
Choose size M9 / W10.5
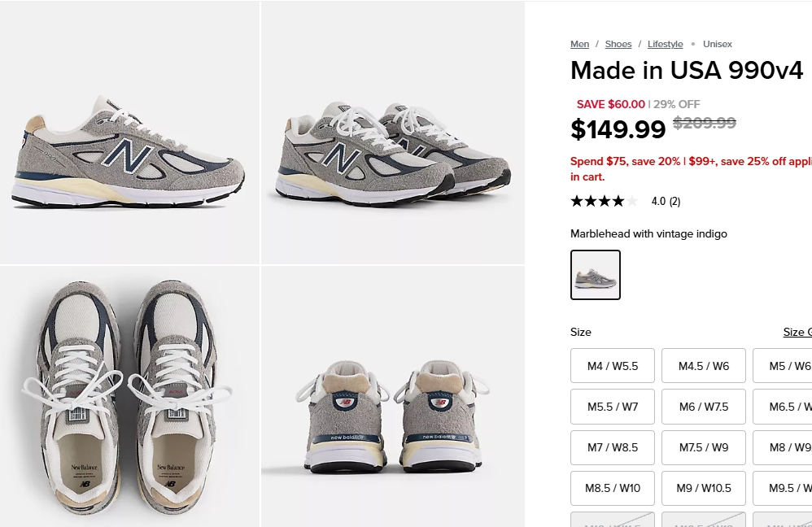704,488
